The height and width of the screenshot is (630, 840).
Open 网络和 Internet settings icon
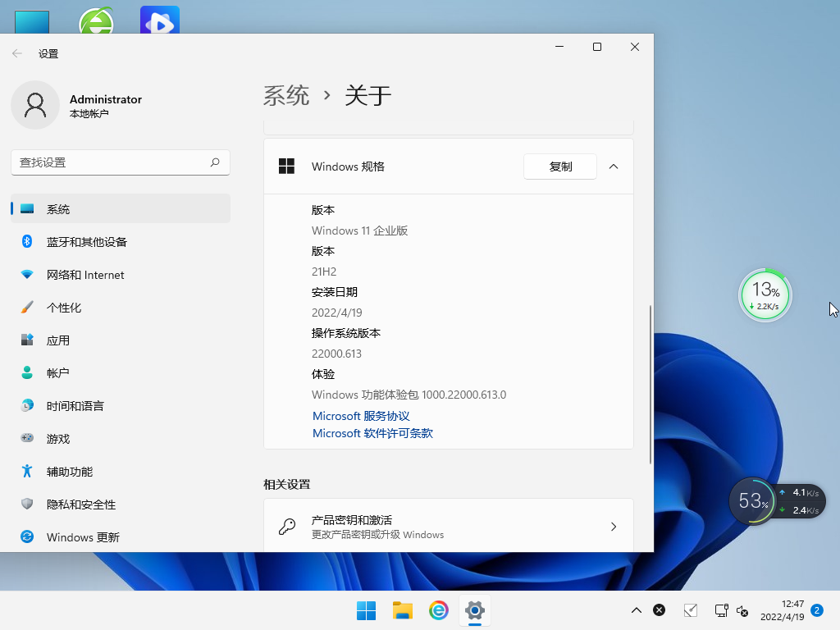point(25,274)
